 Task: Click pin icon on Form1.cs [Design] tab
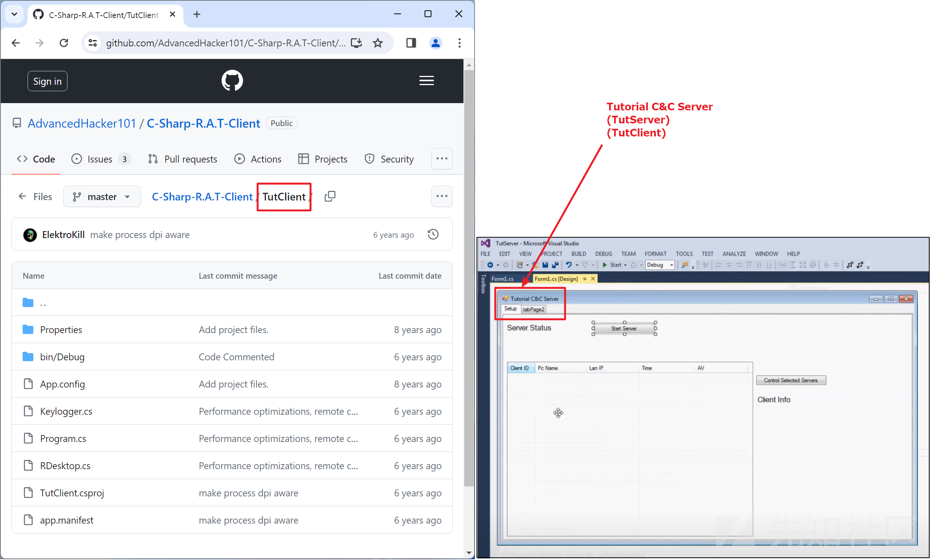585,279
